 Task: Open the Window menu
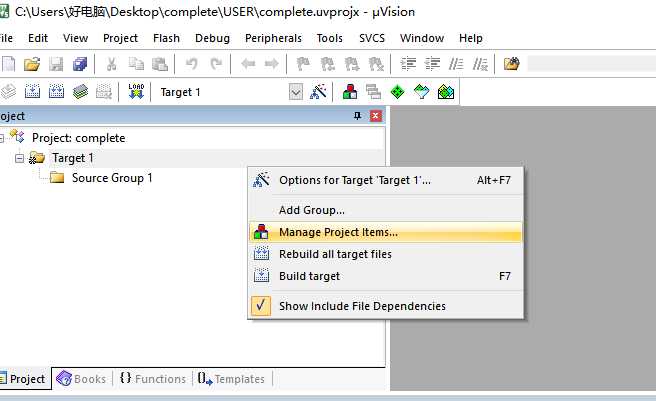pyautogui.click(x=422, y=38)
